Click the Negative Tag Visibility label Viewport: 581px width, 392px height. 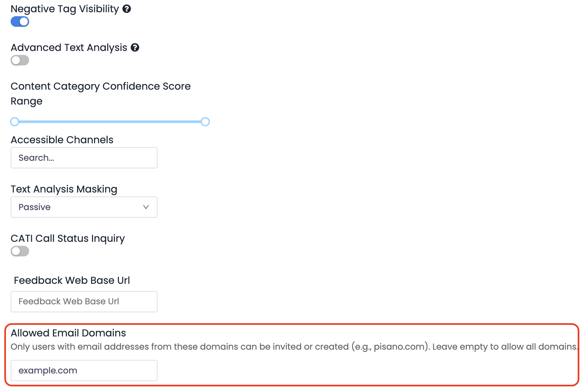(x=65, y=9)
